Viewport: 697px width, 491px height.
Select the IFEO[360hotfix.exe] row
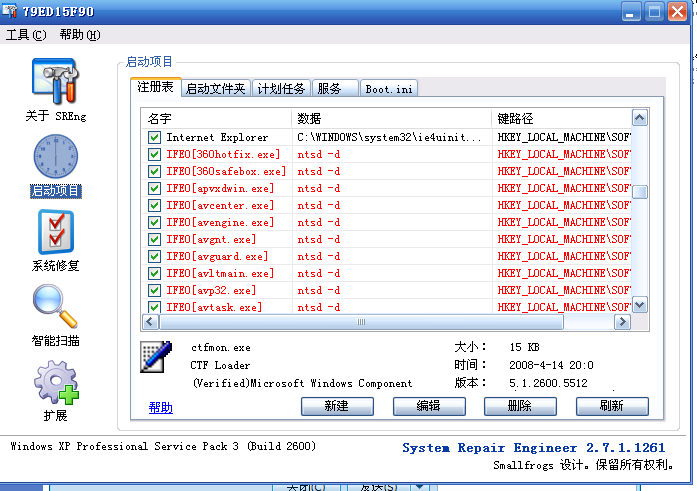coord(387,154)
